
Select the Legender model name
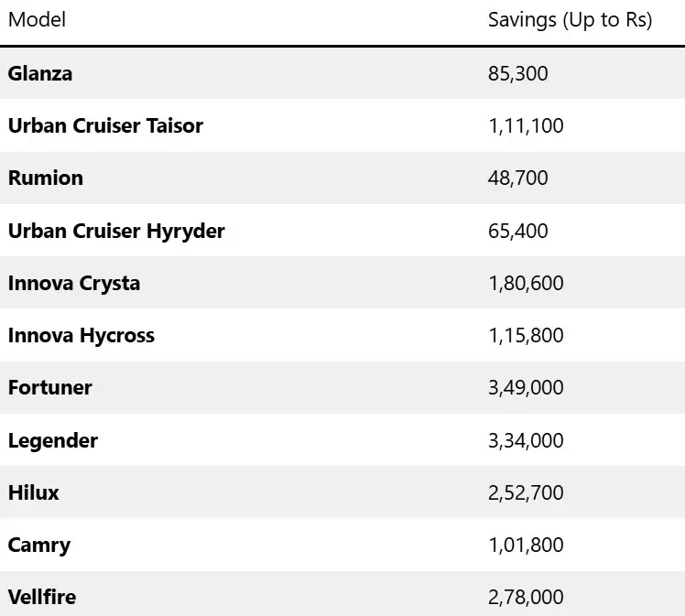coord(53,441)
